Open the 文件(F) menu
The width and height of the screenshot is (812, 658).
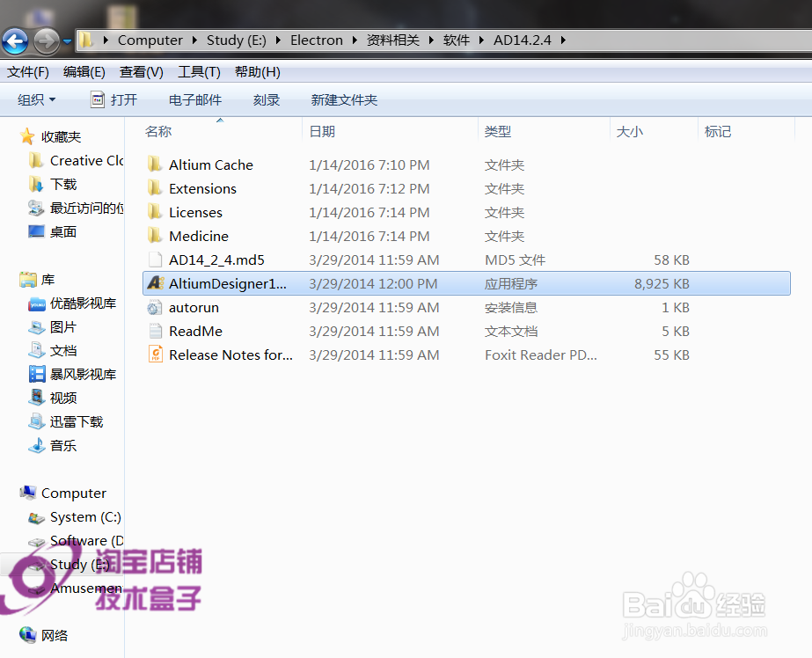pyautogui.click(x=28, y=72)
